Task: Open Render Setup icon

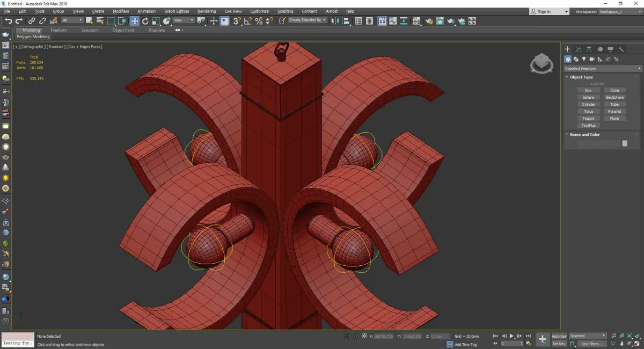Action: click(x=429, y=21)
